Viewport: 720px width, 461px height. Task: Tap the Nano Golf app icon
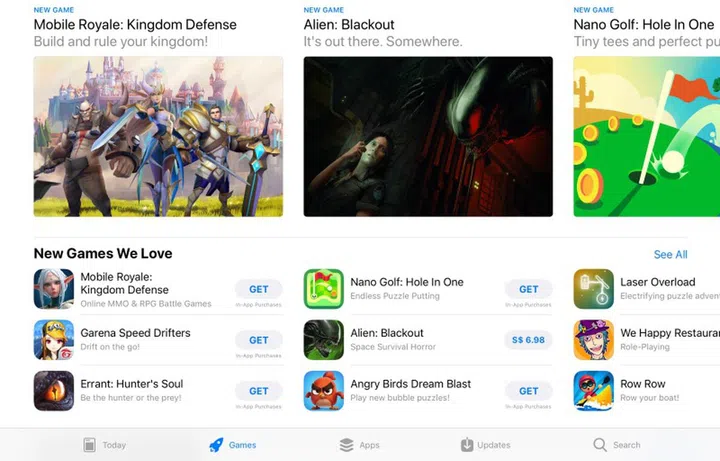[324, 289]
